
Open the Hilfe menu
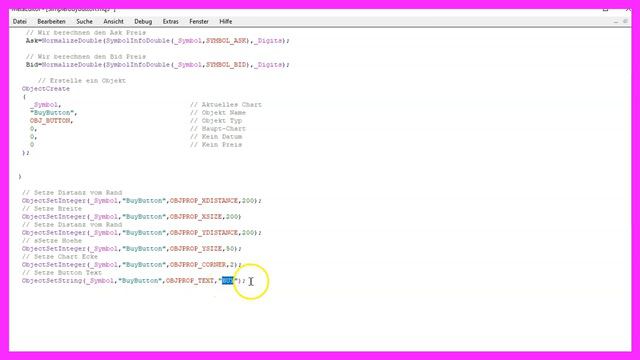click(226, 22)
